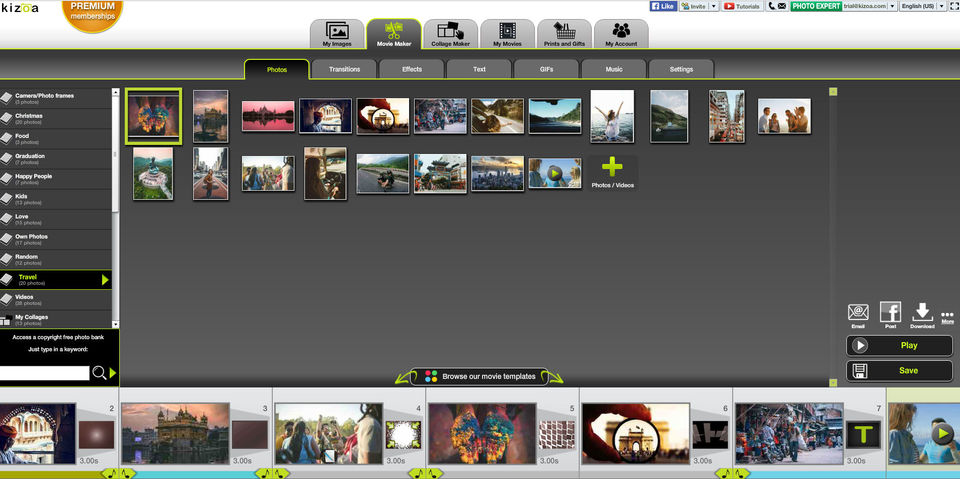960x479 pixels.
Task: Select the My Collages album
Action: pyautogui.click(x=56, y=320)
